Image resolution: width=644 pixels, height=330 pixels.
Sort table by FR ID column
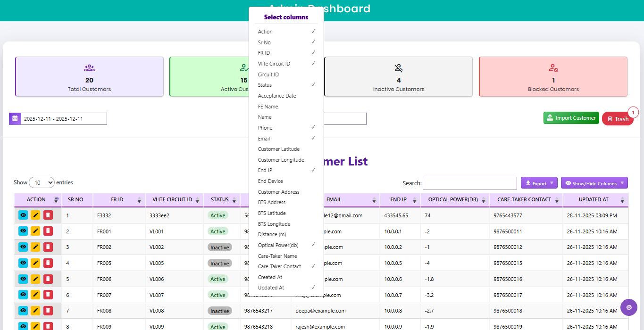(119, 199)
